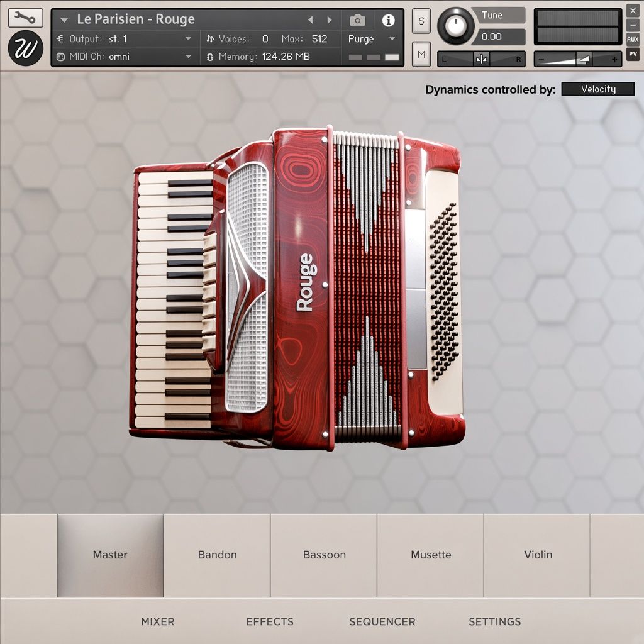644x644 pixels.
Task: Select the Musette register tab
Action: pyautogui.click(x=431, y=555)
